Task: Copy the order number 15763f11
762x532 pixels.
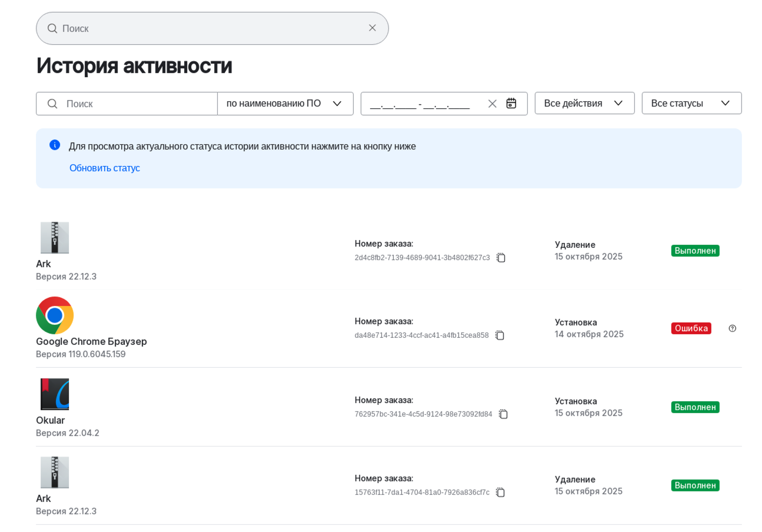Action: coord(500,493)
